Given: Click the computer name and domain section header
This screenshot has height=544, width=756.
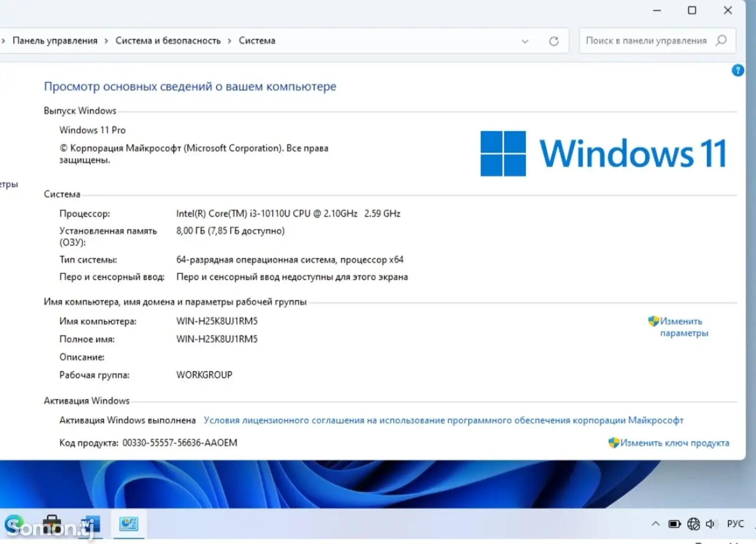Looking at the screenshot, I should pyautogui.click(x=175, y=302).
